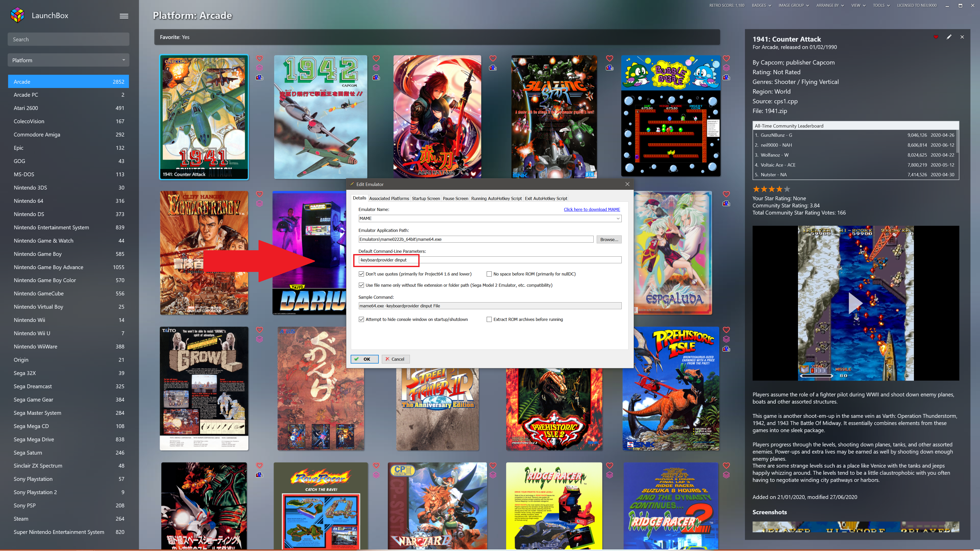Click Licensed to NEIL9000 label
This screenshot has width=980, height=551.
point(917,5)
